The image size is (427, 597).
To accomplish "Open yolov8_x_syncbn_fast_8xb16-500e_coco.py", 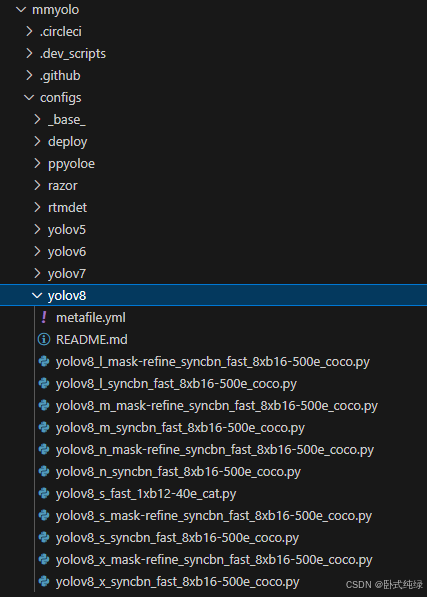I will click(x=178, y=582).
